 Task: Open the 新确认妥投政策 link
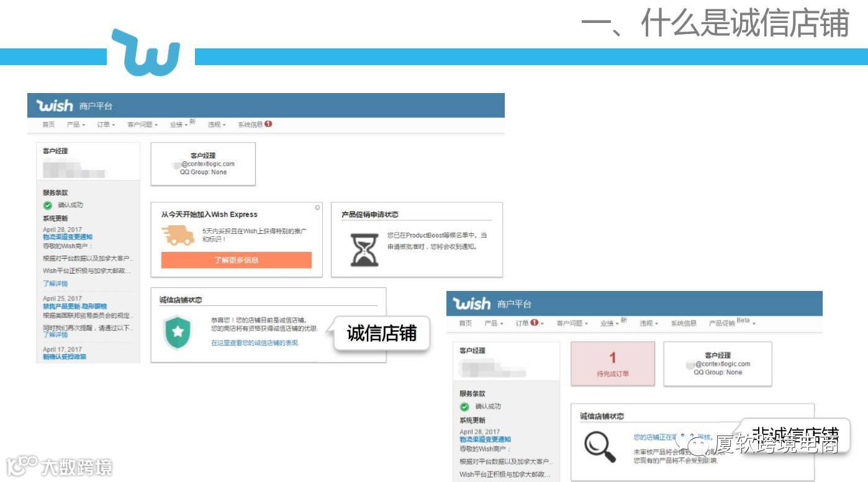(x=65, y=357)
